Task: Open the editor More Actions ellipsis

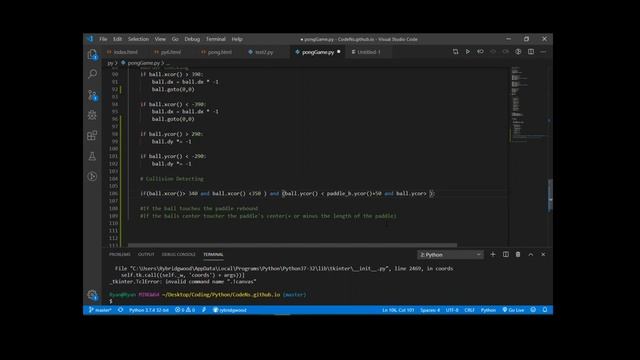Action: pyautogui.click(x=543, y=52)
